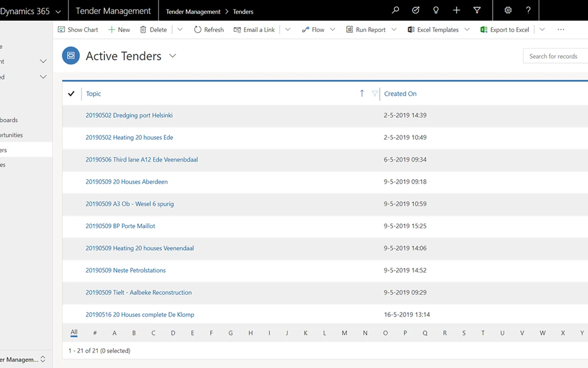Create a New tender record
588x368 pixels.
click(119, 29)
